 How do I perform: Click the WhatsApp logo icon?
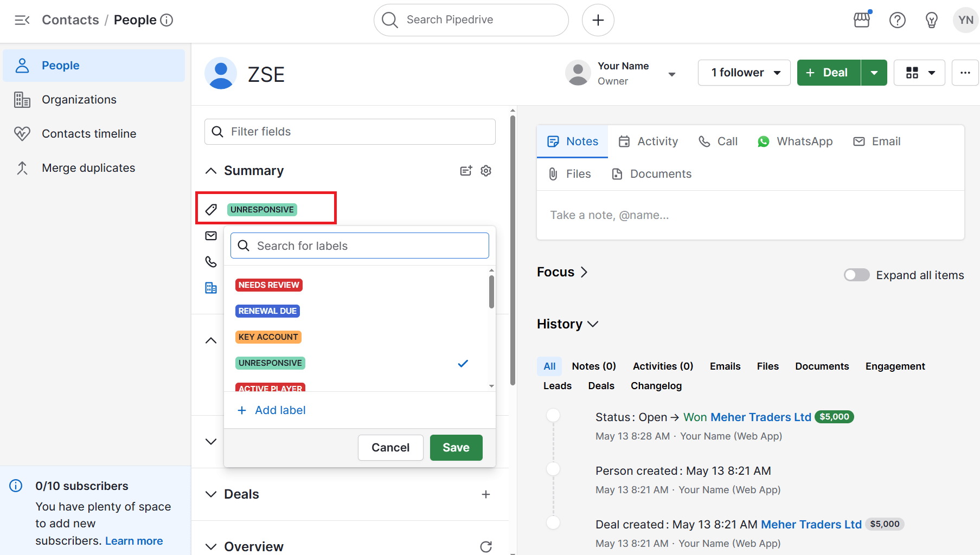point(764,141)
